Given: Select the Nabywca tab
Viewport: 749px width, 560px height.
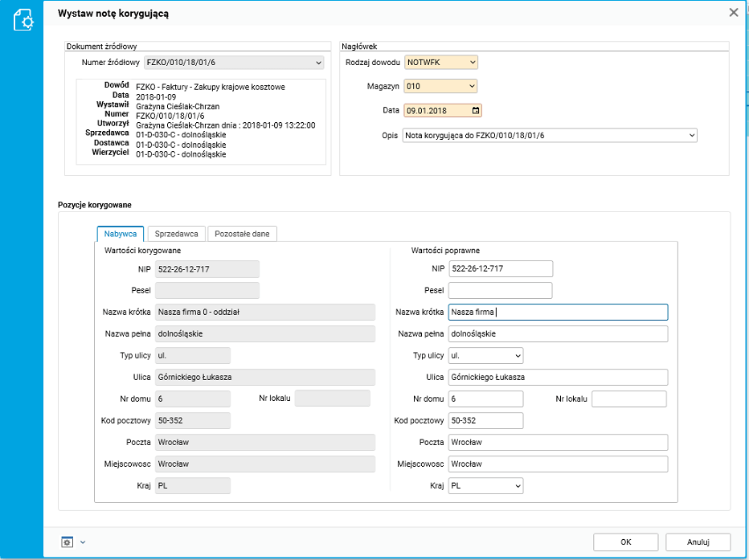Looking at the screenshot, I should (x=120, y=234).
